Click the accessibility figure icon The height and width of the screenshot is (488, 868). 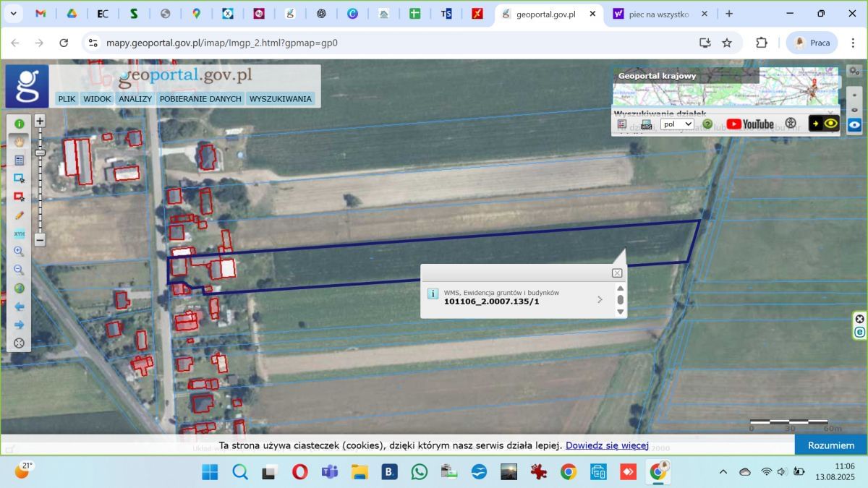(791, 124)
